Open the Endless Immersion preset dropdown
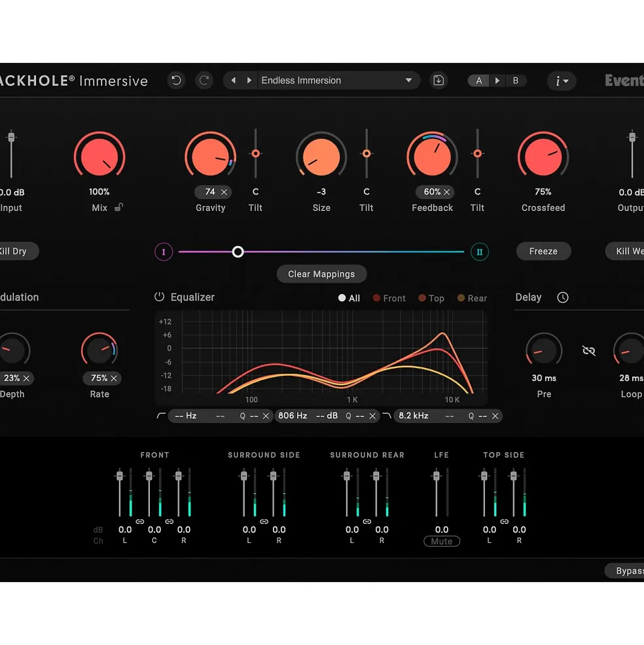 [x=338, y=80]
